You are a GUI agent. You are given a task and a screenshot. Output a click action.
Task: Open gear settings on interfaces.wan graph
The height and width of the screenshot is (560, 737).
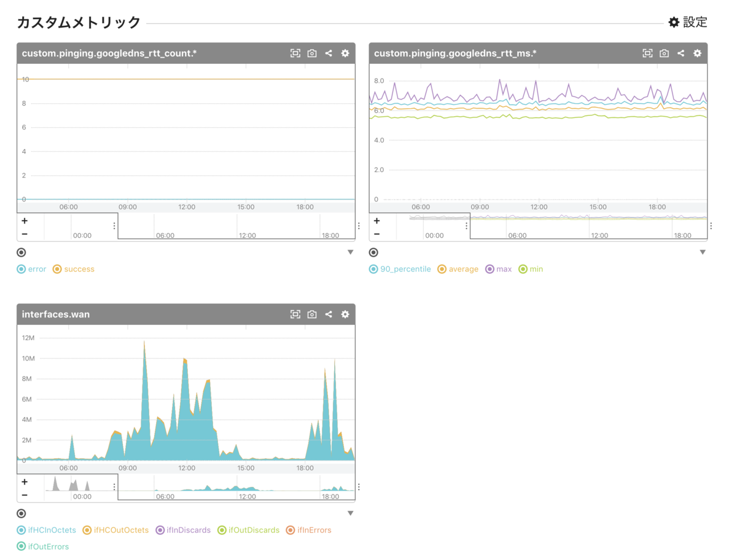(345, 314)
